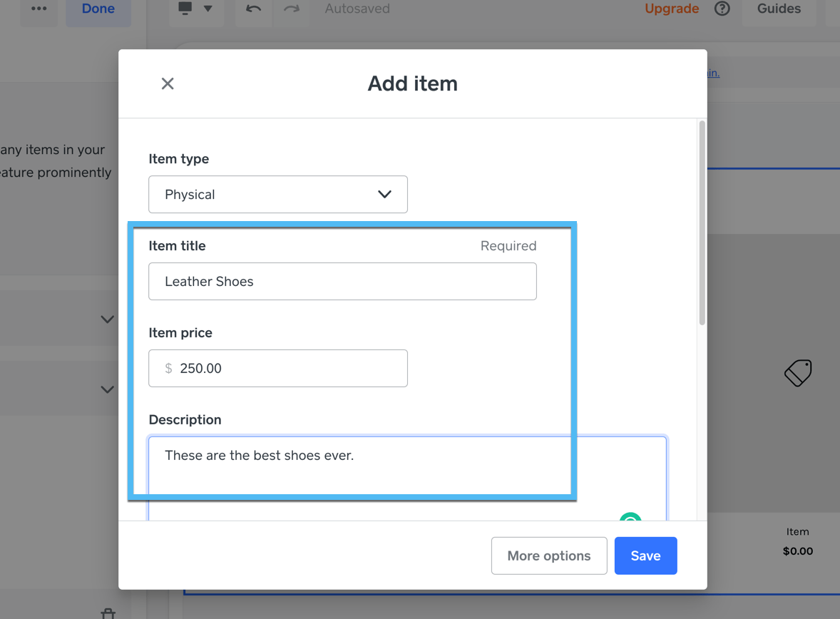Click the Guides button in top bar

click(x=779, y=9)
